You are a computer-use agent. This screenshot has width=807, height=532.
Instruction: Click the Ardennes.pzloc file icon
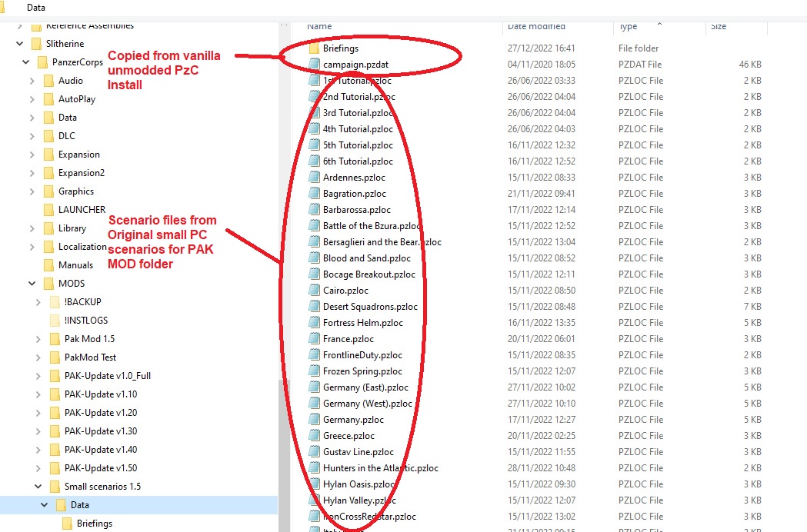coord(314,178)
